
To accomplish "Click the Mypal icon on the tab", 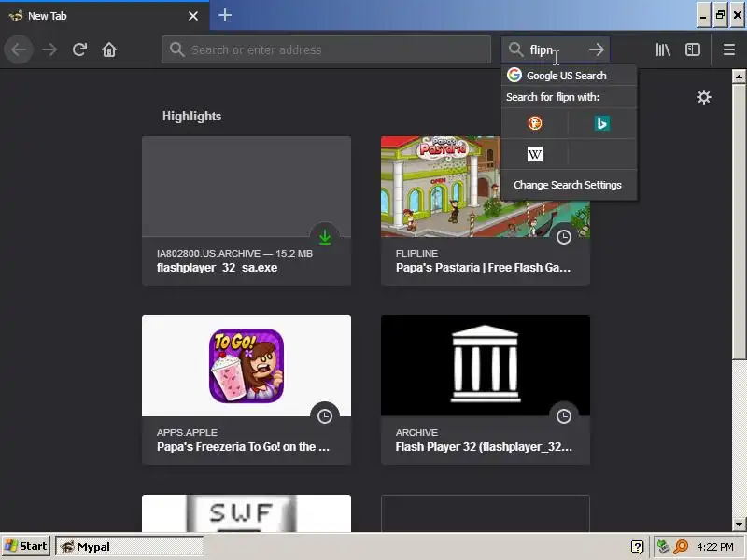I will [15, 16].
